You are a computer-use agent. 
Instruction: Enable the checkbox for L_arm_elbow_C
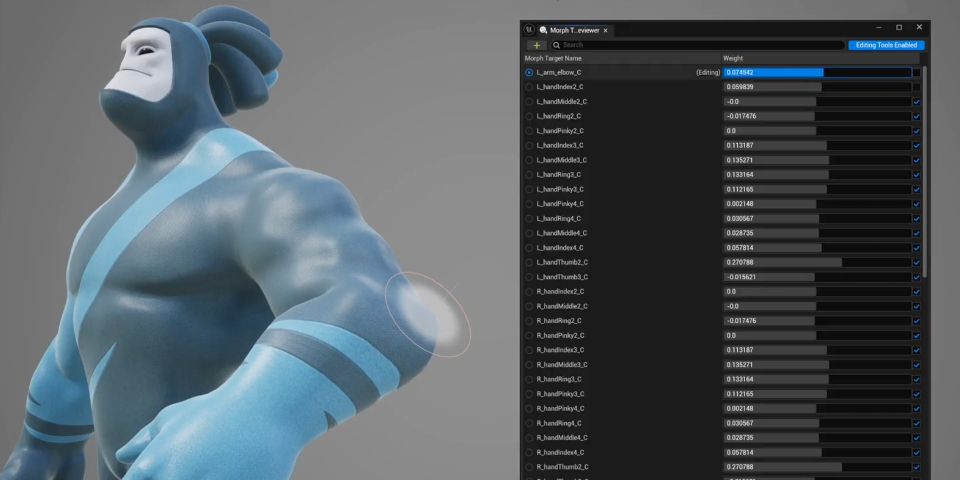click(x=916, y=72)
